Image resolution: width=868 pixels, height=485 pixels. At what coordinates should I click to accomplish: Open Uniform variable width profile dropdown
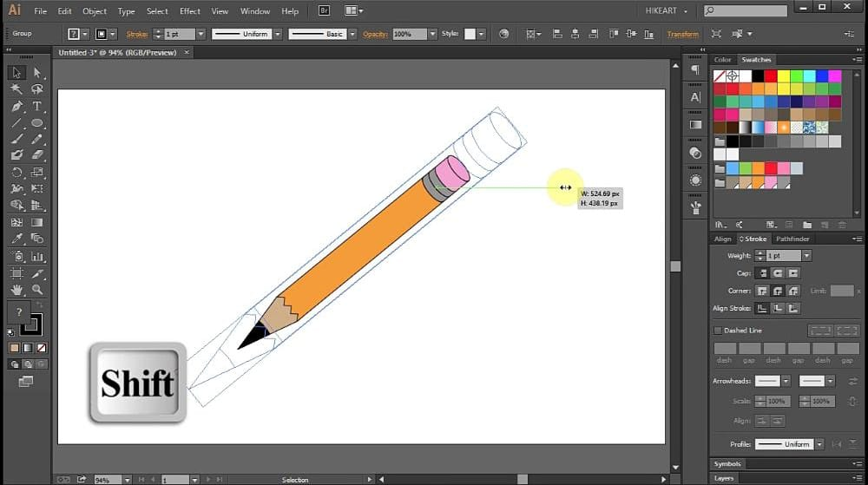pyautogui.click(x=278, y=35)
